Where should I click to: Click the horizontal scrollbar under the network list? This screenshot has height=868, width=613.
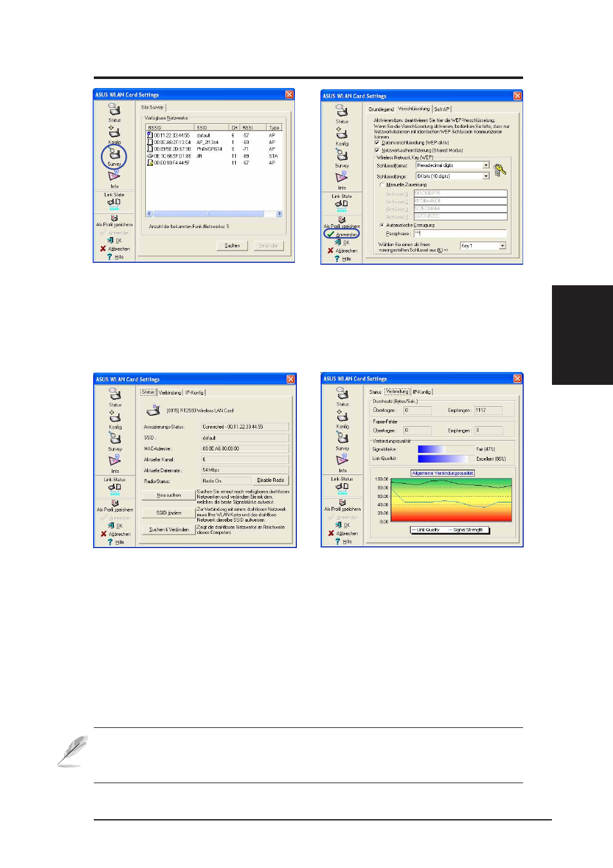[x=214, y=213]
